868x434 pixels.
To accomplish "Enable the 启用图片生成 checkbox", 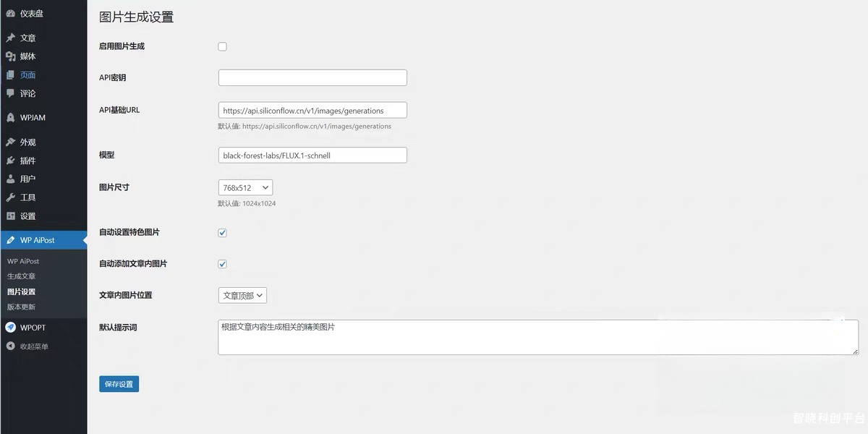I will [222, 46].
